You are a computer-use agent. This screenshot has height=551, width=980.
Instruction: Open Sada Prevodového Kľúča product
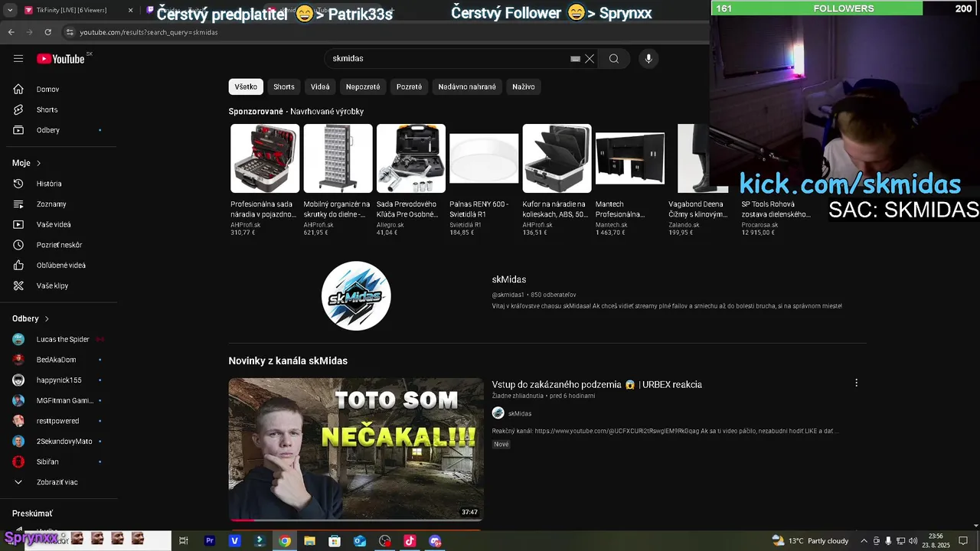pyautogui.click(x=411, y=180)
